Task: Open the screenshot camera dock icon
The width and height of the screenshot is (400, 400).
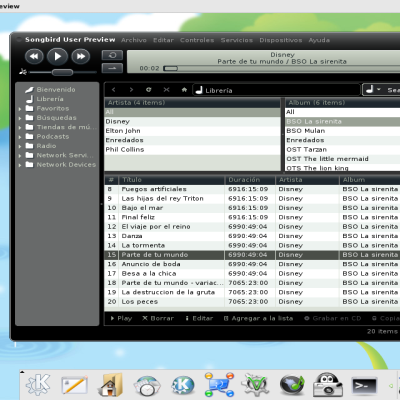Action: 328,385
